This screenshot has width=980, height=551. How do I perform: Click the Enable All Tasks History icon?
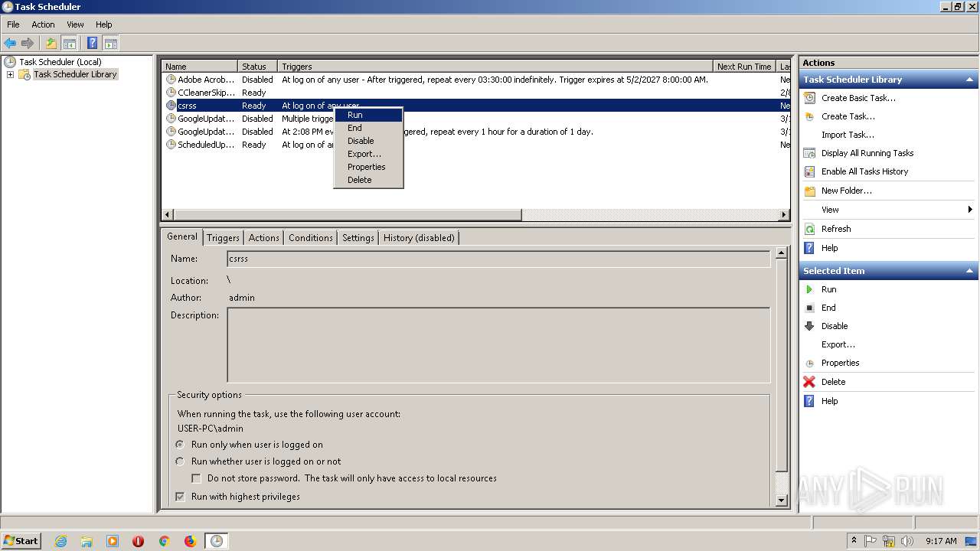coord(809,171)
